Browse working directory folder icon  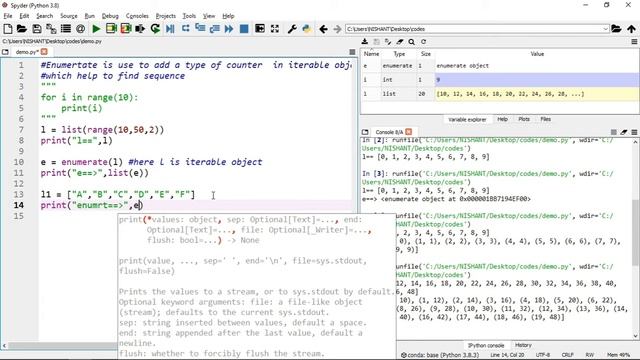(616, 29)
